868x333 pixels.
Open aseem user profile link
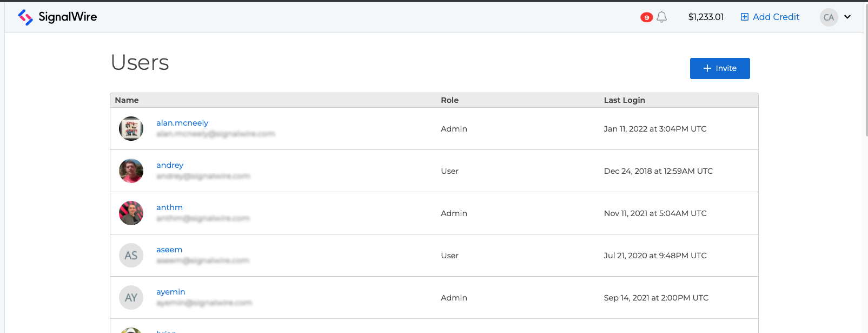click(169, 250)
